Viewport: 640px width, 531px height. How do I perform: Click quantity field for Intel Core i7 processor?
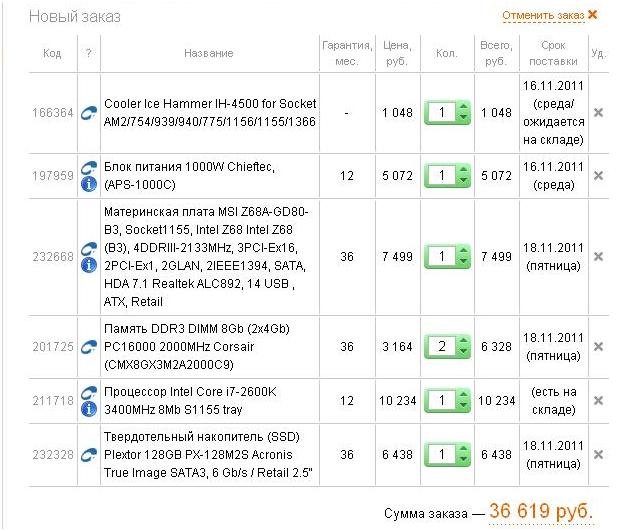[x=441, y=400]
